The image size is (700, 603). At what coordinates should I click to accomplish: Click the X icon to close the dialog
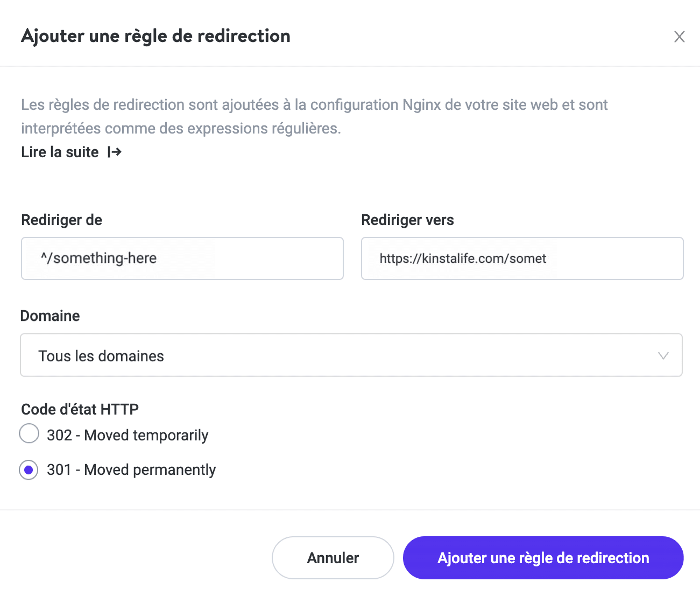point(680,37)
